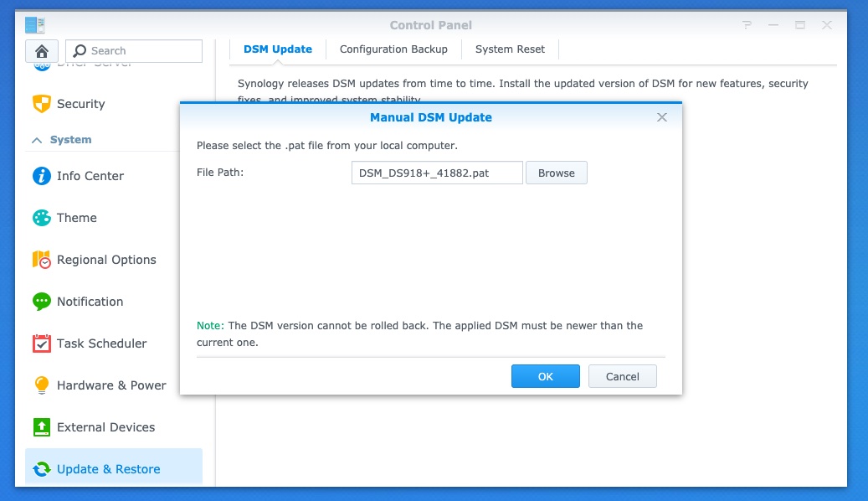This screenshot has height=501, width=868.
Task: Click the Regional Options map icon
Action: [42, 260]
